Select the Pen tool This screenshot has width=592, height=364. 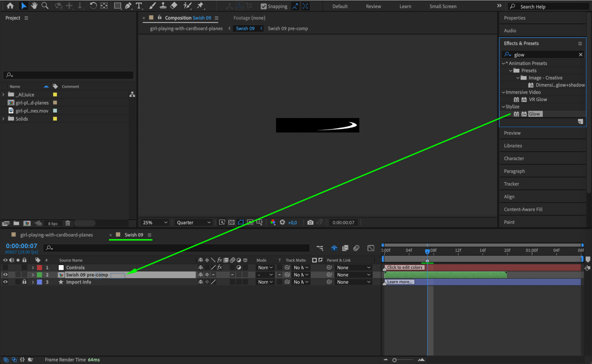128,6
